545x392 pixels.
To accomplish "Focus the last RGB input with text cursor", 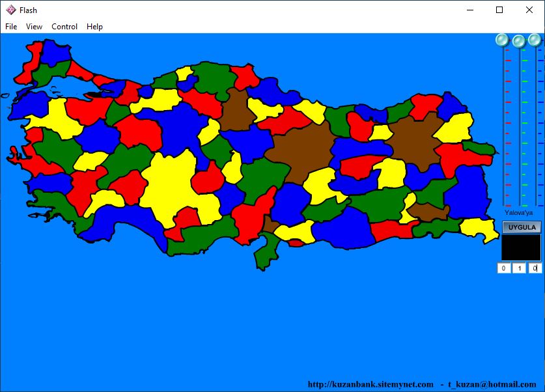I will click(x=535, y=268).
